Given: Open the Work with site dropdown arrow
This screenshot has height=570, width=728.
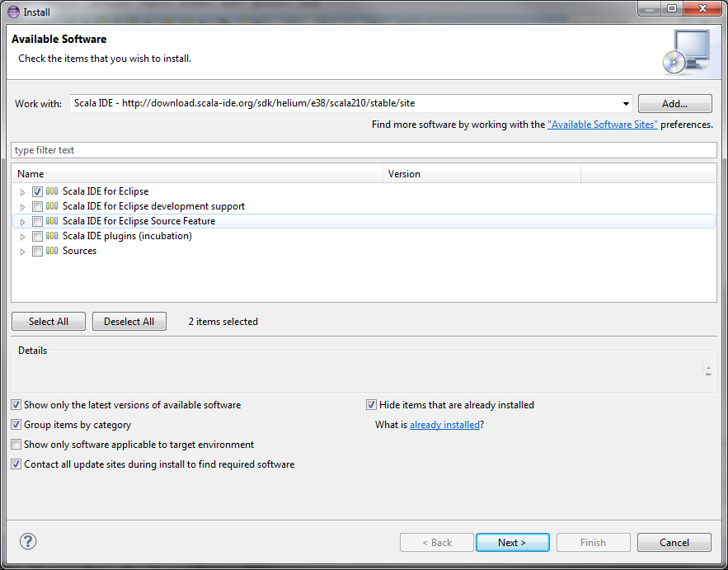Looking at the screenshot, I should click(626, 104).
